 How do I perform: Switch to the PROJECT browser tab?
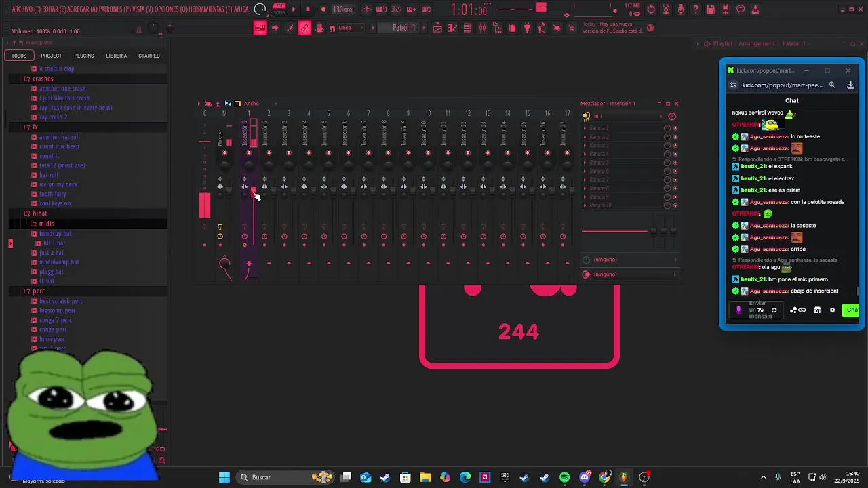click(x=51, y=56)
